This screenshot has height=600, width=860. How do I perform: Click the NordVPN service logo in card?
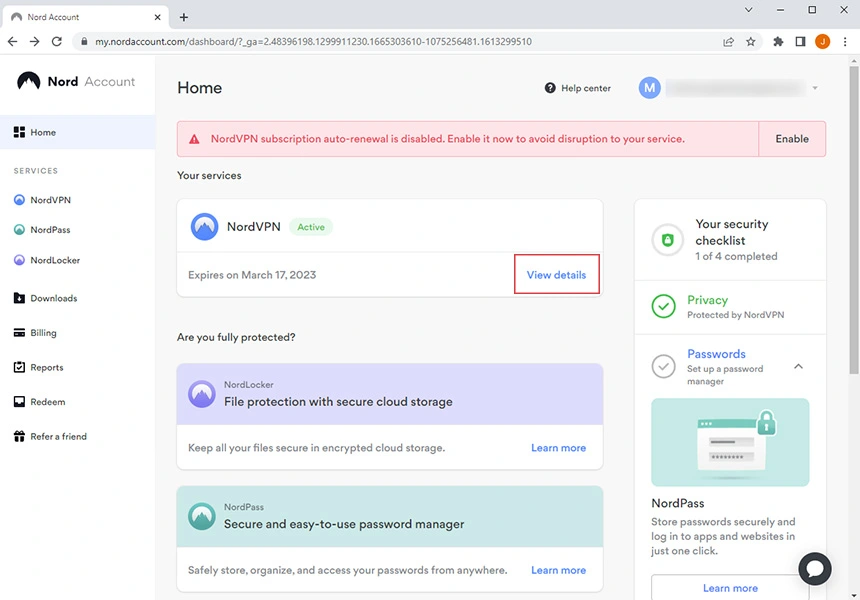point(204,227)
